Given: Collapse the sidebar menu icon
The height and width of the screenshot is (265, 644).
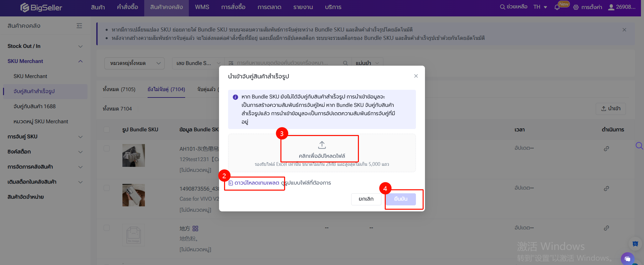Looking at the screenshot, I should [79, 26].
